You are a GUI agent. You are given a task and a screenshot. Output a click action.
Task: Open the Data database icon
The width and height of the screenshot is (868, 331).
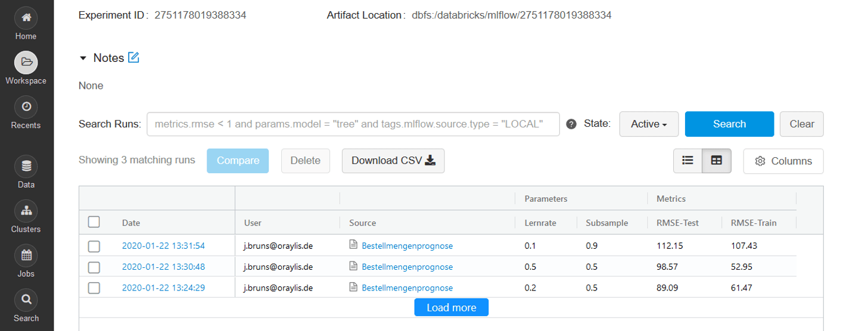click(x=26, y=167)
